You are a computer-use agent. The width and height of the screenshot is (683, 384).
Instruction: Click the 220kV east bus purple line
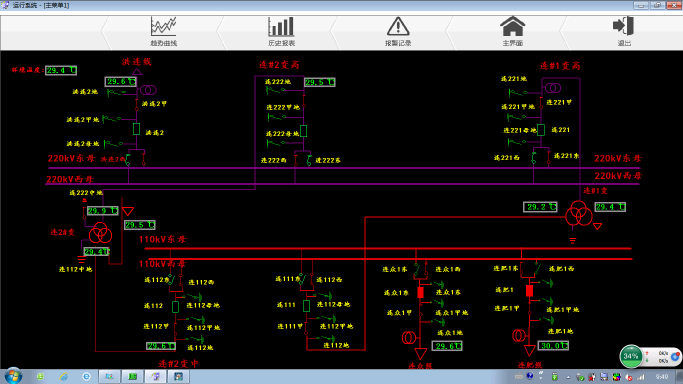click(344, 168)
